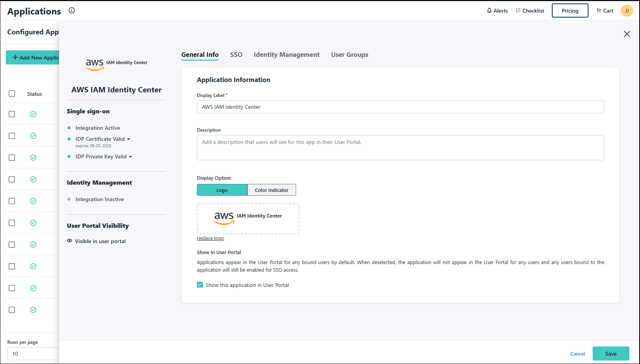Open the Alerts bell icon
The image size is (640, 364).
point(489,11)
